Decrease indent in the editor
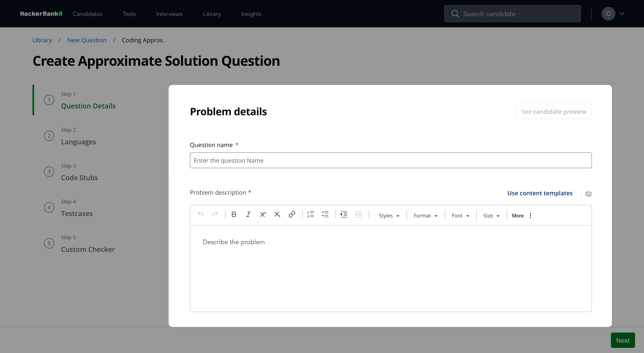The image size is (644, 353). click(358, 214)
